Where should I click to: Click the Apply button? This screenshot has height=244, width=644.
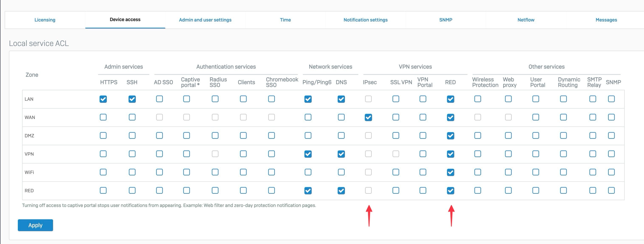[35, 225]
